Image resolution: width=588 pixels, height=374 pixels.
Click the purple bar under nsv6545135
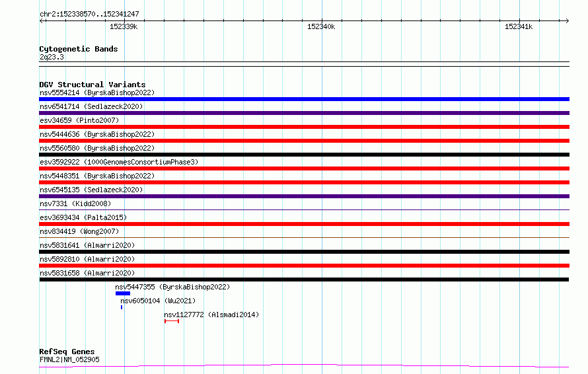(304, 196)
